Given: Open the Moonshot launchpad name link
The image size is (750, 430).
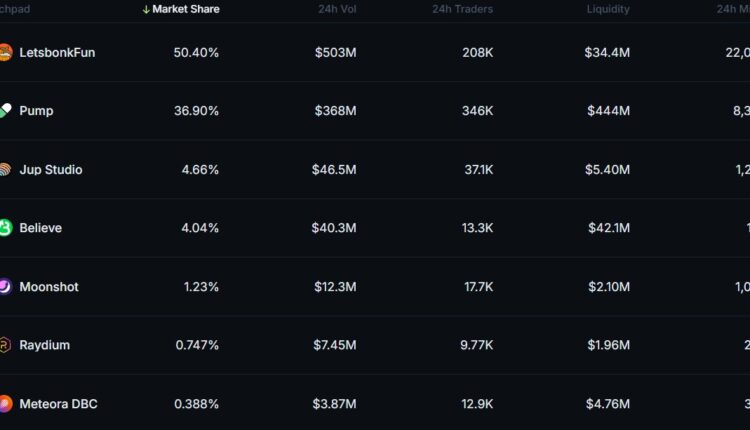Looking at the screenshot, I should [x=49, y=287].
